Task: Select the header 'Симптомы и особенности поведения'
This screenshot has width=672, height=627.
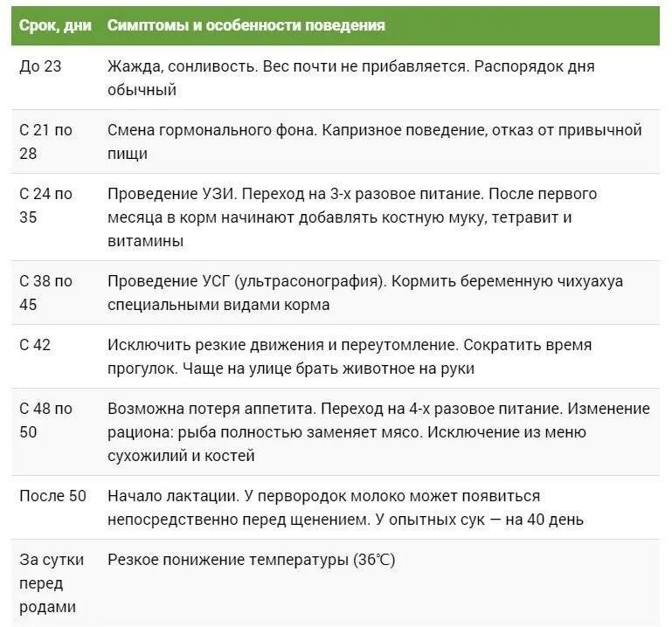Action: coord(246,25)
